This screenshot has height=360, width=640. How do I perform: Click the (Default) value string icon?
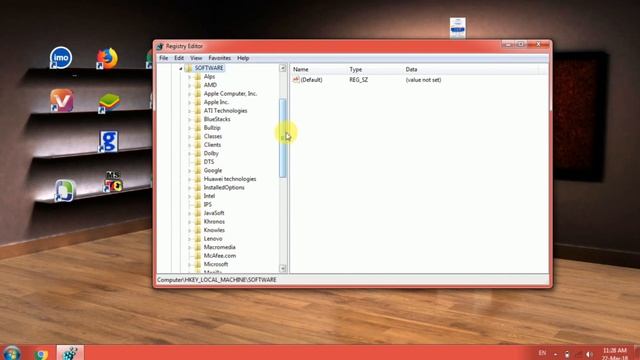click(x=296, y=80)
